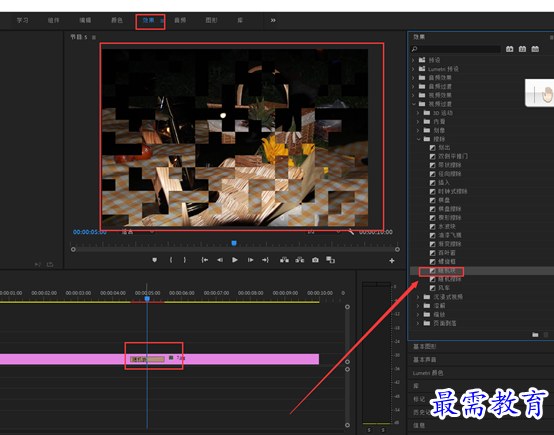The width and height of the screenshot is (554, 435).
Task: Expand the Lumetri 预设 folder
Action: coord(413,69)
